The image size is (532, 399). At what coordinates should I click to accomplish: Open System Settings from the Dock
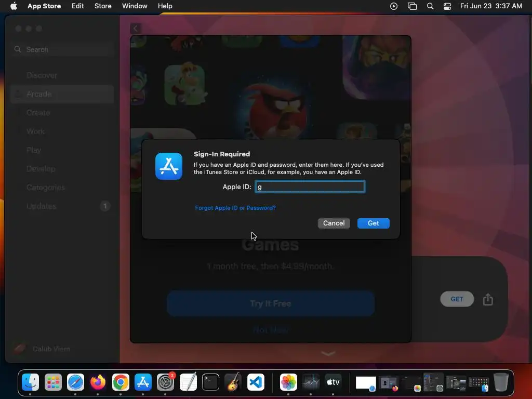tap(166, 382)
